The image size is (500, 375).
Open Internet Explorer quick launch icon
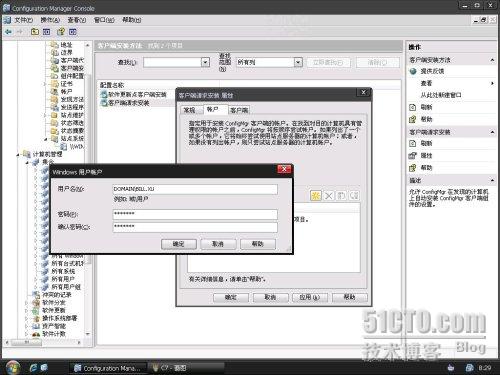pyautogui.click(x=33, y=368)
